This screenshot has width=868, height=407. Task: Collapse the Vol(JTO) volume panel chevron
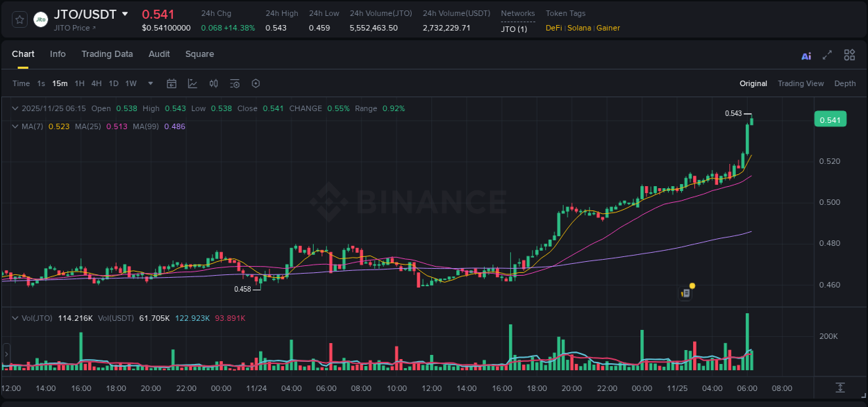(15, 317)
